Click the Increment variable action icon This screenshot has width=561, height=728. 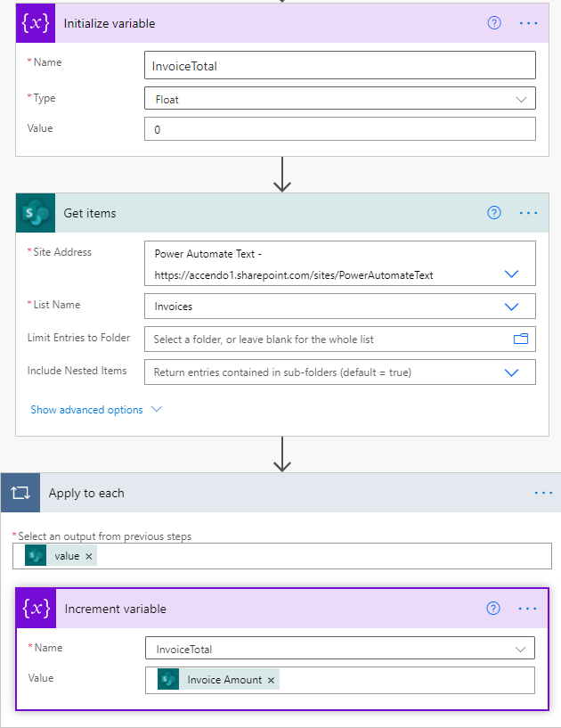click(36, 609)
